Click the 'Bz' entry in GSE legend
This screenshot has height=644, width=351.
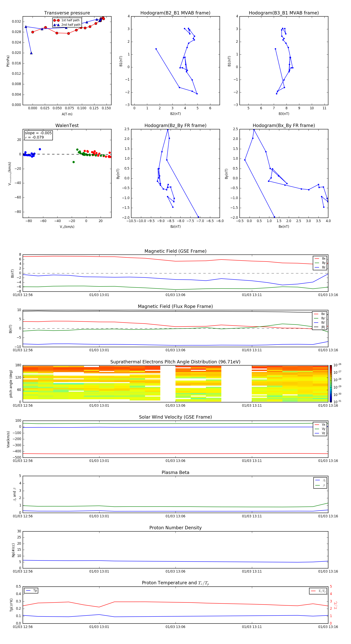pyautogui.click(x=320, y=267)
